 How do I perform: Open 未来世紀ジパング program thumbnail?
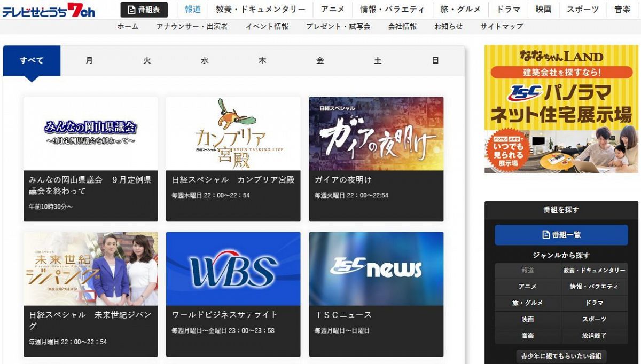91,268
